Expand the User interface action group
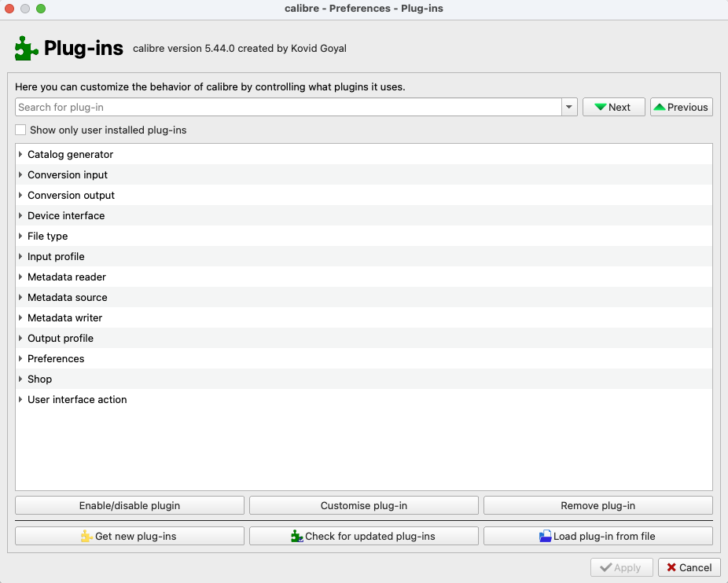This screenshot has width=728, height=583. click(x=20, y=400)
